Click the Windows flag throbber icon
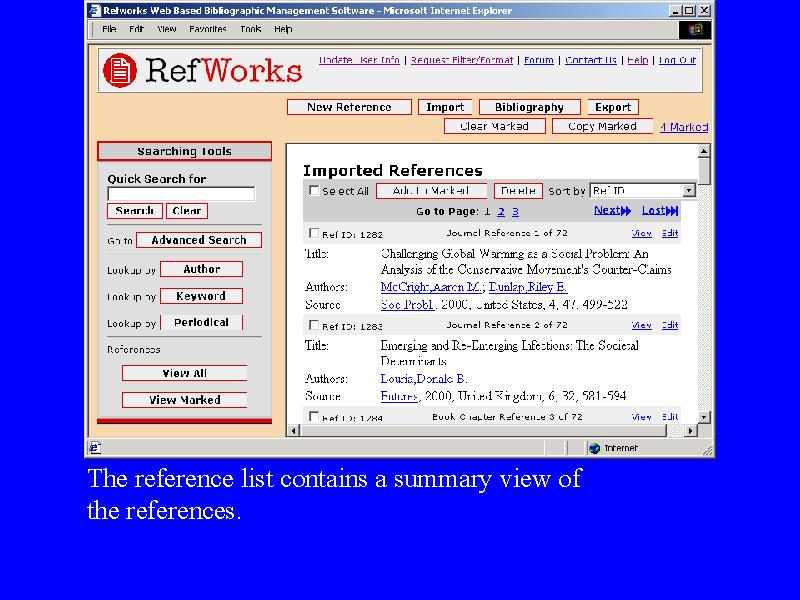The width and height of the screenshot is (800, 600). (x=694, y=30)
